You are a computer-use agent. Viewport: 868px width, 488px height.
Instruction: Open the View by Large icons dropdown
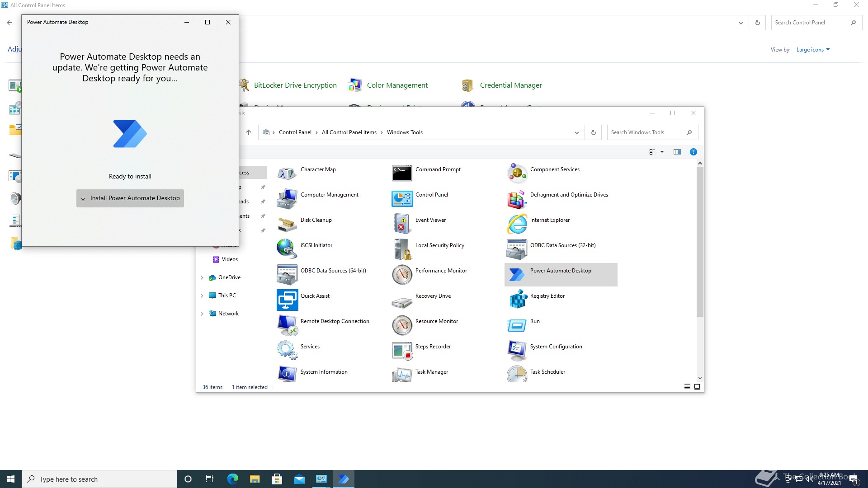pyautogui.click(x=813, y=50)
